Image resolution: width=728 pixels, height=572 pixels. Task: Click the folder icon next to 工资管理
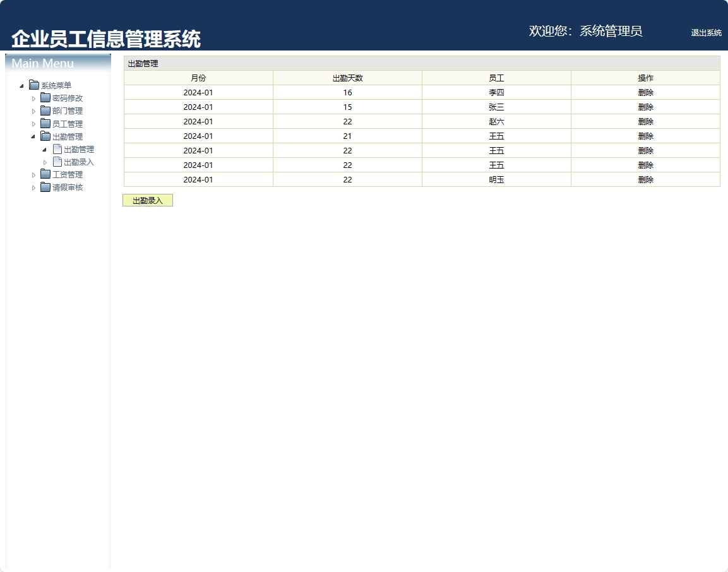click(45, 174)
